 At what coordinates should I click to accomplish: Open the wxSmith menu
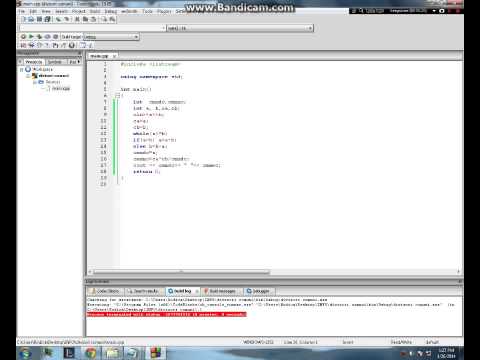pos(129,11)
